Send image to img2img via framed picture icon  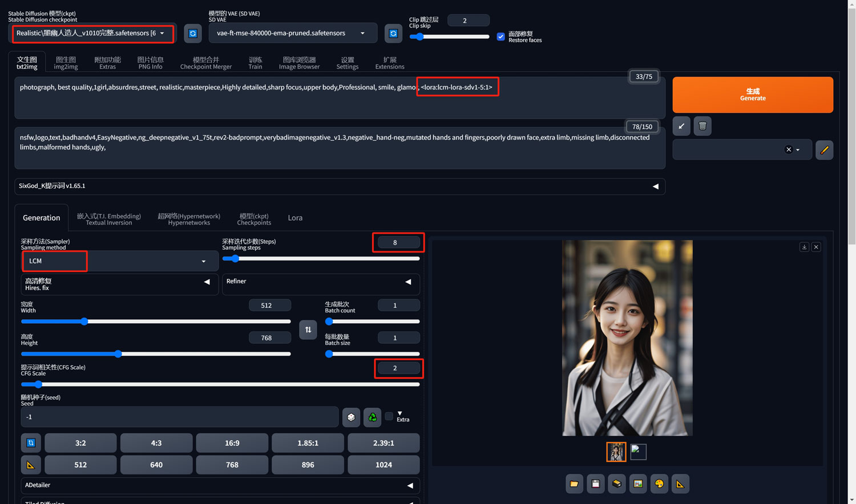(637, 483)
